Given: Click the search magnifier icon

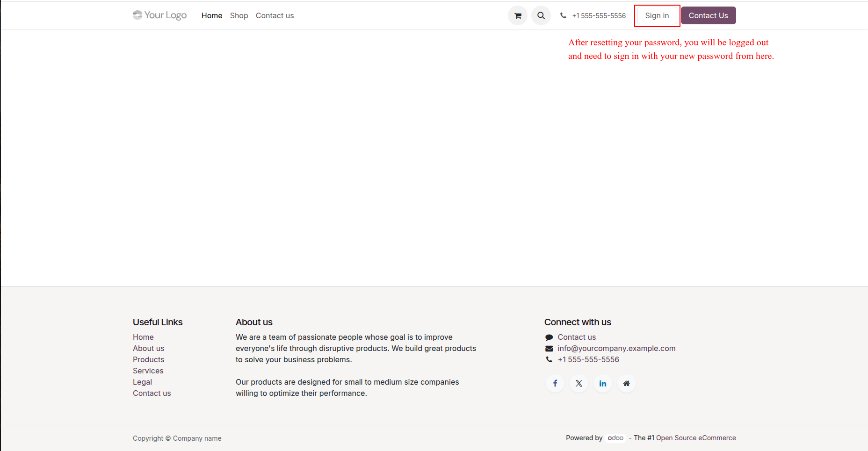Looking at the screenshot, I should pos(541,15).
